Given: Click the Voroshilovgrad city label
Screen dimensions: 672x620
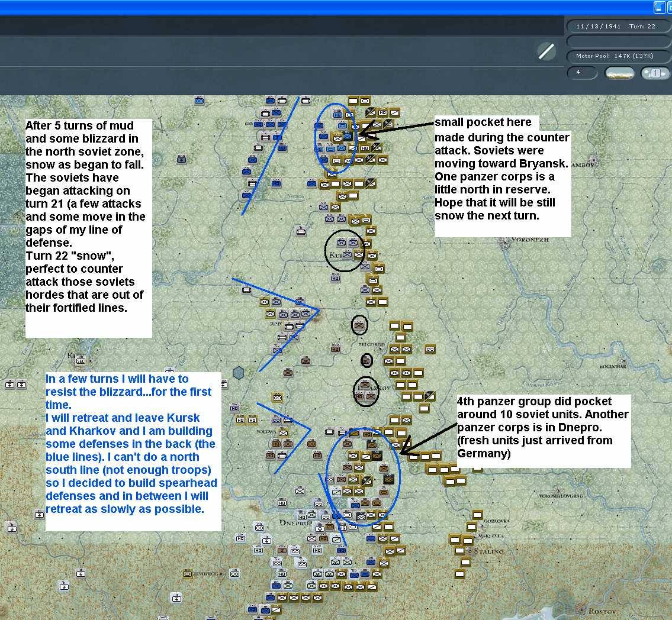Looking at the screenshot, I should [561, 496].
